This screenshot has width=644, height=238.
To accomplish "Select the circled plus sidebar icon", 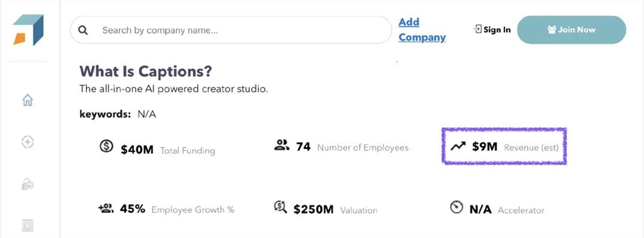I will pyautogui.click(x=28, y=142).
